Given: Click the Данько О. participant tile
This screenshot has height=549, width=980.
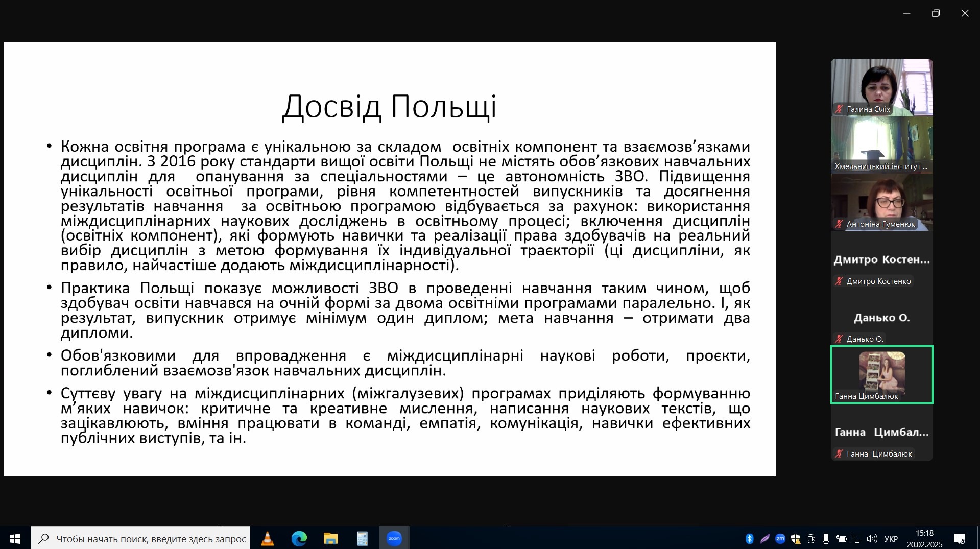Looking at the screenshot, I should click(x=881, y=318).
